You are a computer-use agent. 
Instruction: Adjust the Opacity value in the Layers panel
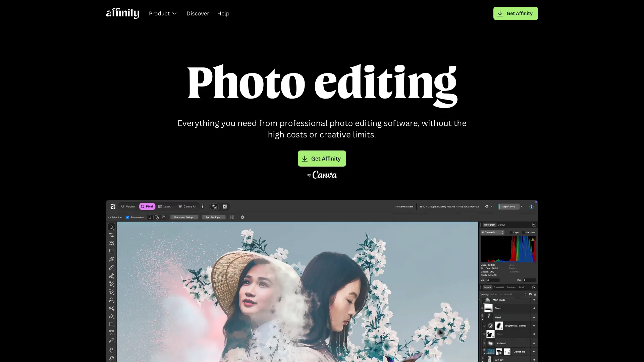pos(493,294)
